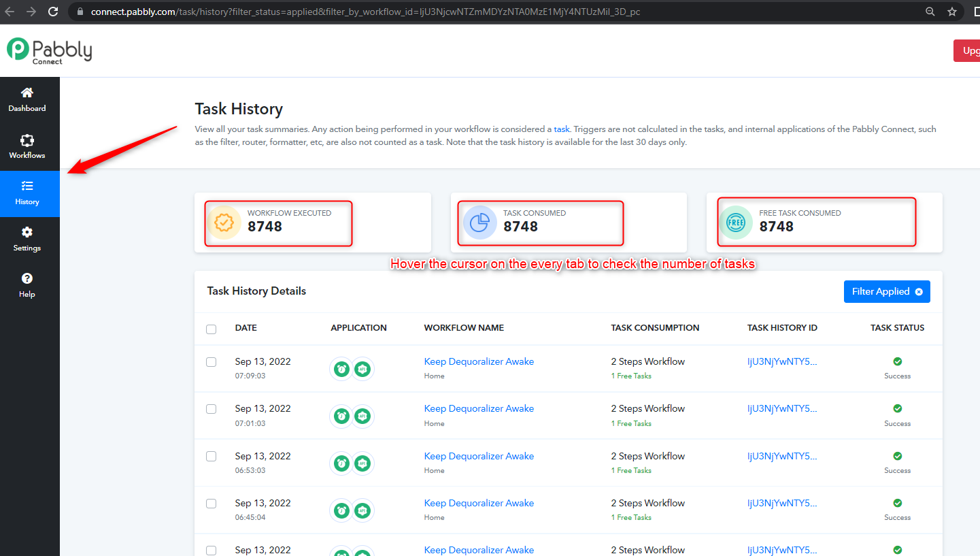Click the success checkmark in the 07:01:03 row

pos(897,408)
